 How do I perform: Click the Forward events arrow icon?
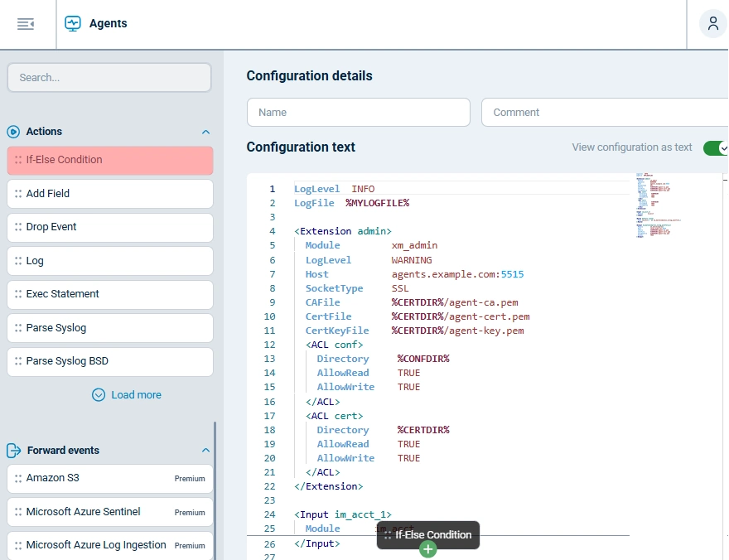12,450
